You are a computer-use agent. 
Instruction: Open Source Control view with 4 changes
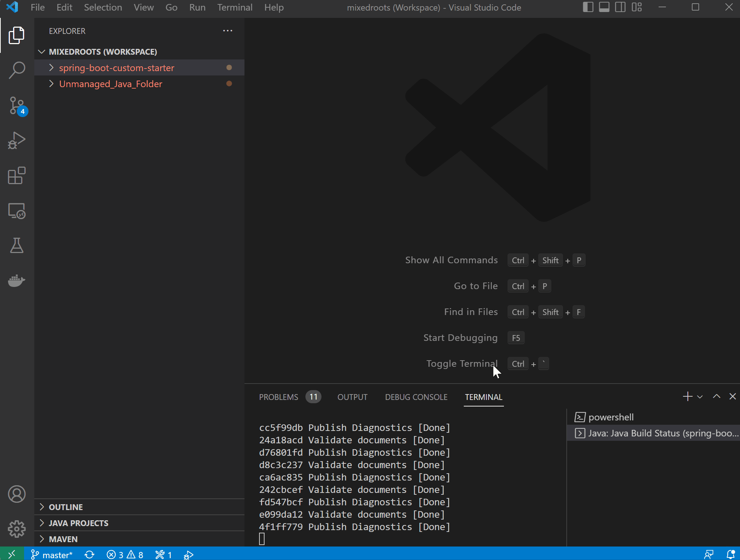point(17,106)
